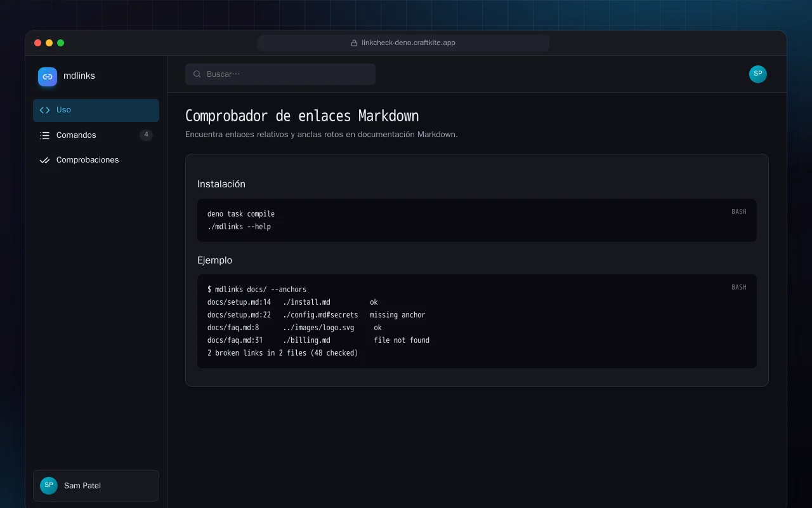Screen dimensions: 812x508
Task: Click the red close window button
Action: tap(38, 43)
